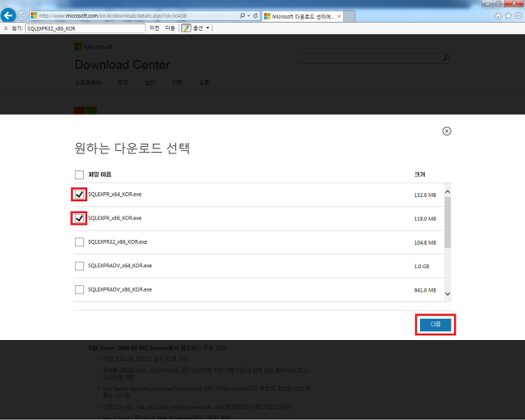
Task: Close the find bar with X icon
Action: point(6,28)
